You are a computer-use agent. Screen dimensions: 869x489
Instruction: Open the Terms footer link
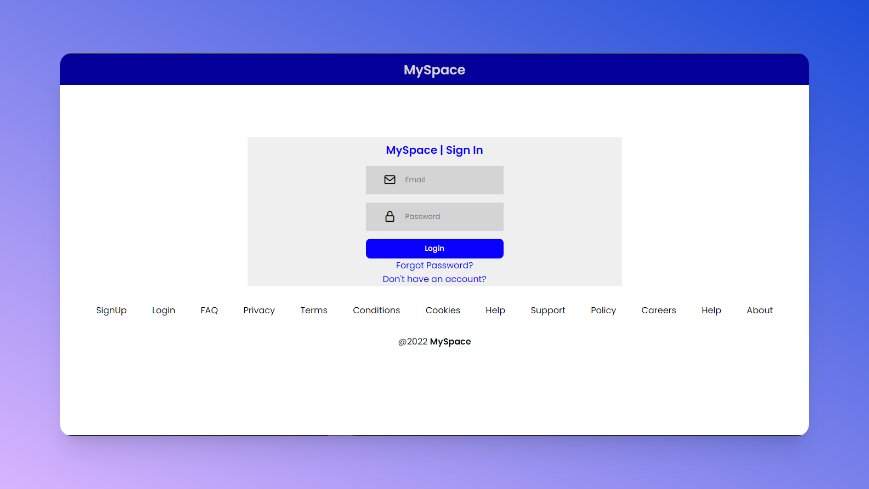[x=314, y=310]
